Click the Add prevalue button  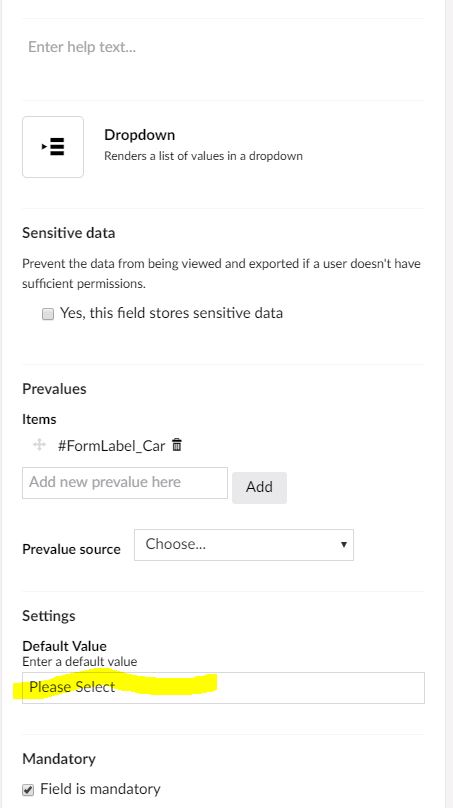tap(259, 487)
